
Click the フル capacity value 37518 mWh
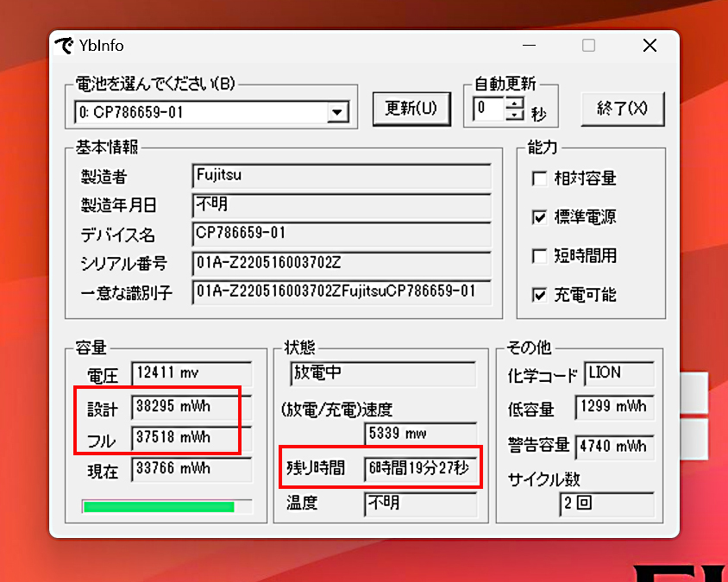[191, 438]
